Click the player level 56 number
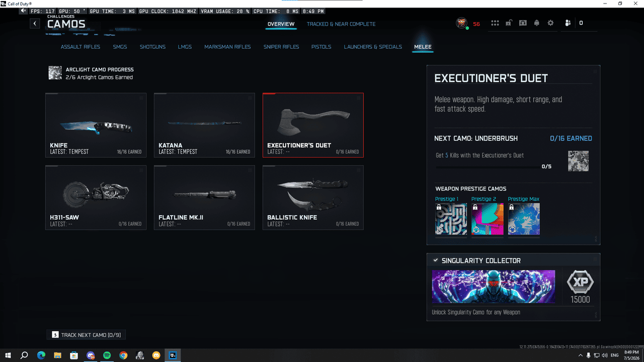Viewport: 644px width, 362px height. (x=476, y=24)
